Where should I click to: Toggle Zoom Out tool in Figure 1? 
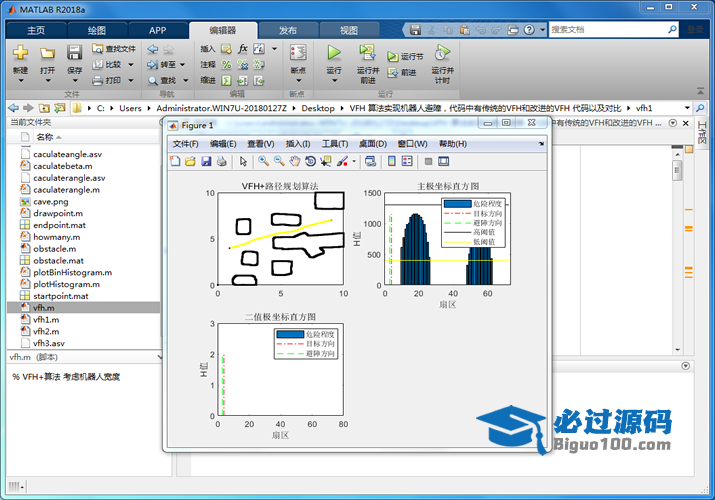coord(279,161)
